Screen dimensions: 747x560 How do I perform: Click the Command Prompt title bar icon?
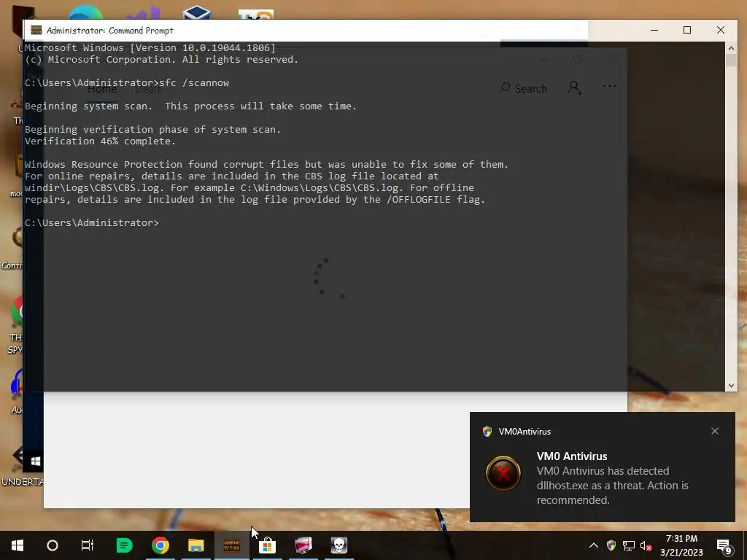click(36, 30)
